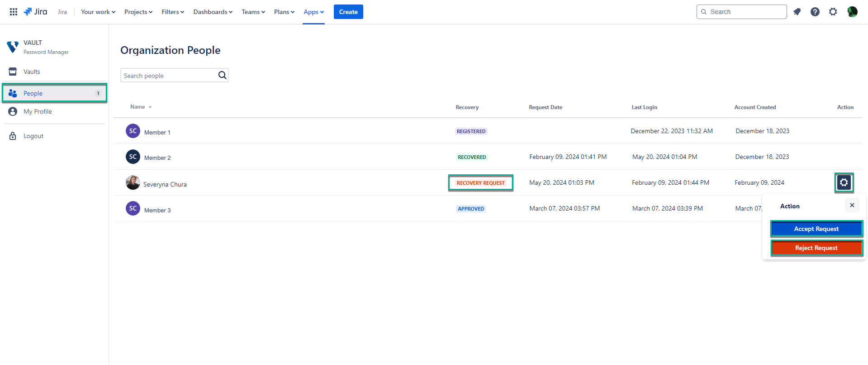Click the magnifier icon in Search people
The image size is (868, 365).
222,75
